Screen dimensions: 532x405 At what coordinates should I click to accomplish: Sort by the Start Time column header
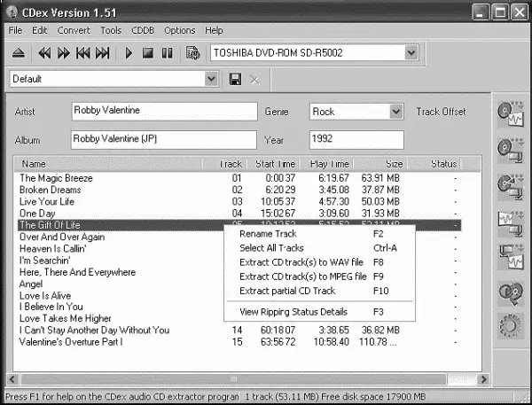pos(273,164)
